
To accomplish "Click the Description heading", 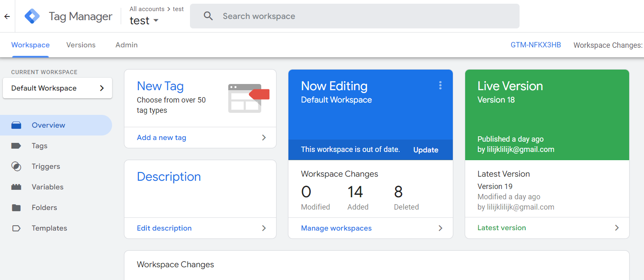I will tap(169, 177).
